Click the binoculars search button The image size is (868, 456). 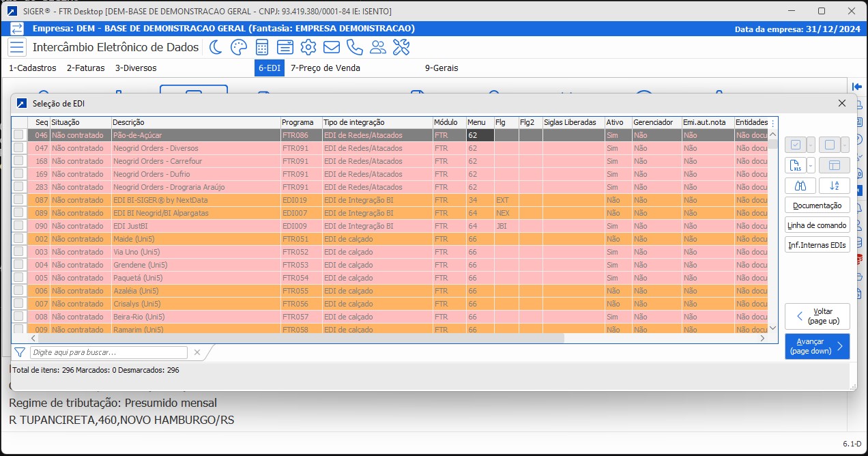(800, 185)
